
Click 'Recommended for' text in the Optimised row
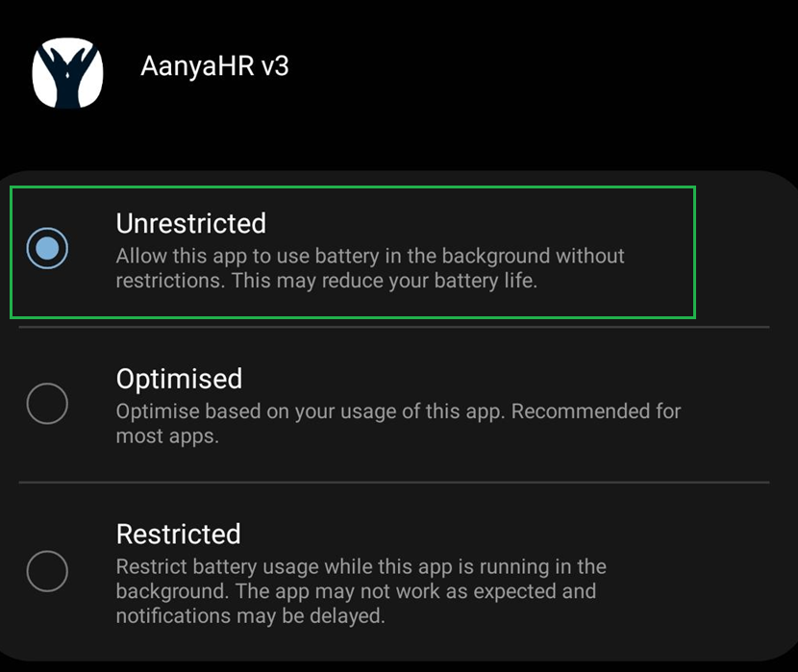coord(596,411)
